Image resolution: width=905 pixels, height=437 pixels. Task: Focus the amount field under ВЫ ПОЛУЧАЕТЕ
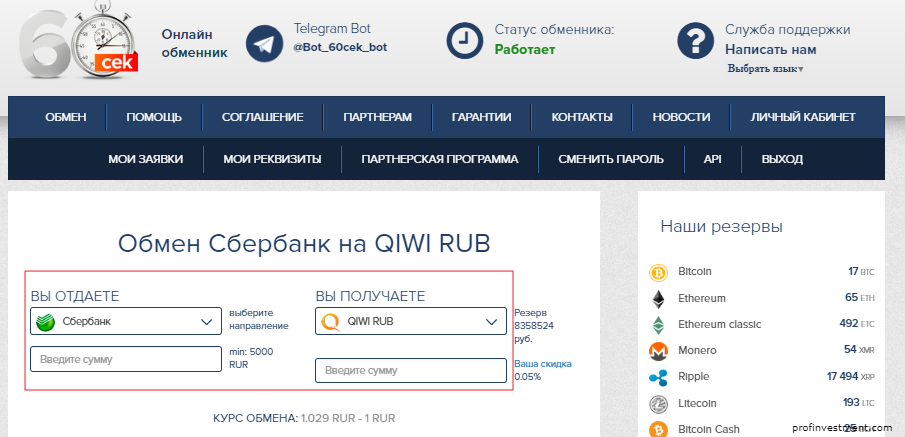(x=411, y=371)
